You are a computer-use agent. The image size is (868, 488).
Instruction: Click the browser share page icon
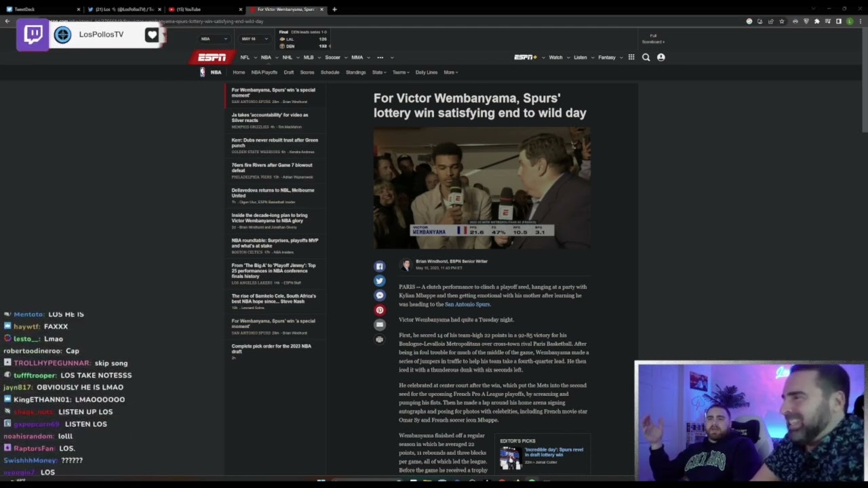(x=771, y=21)
